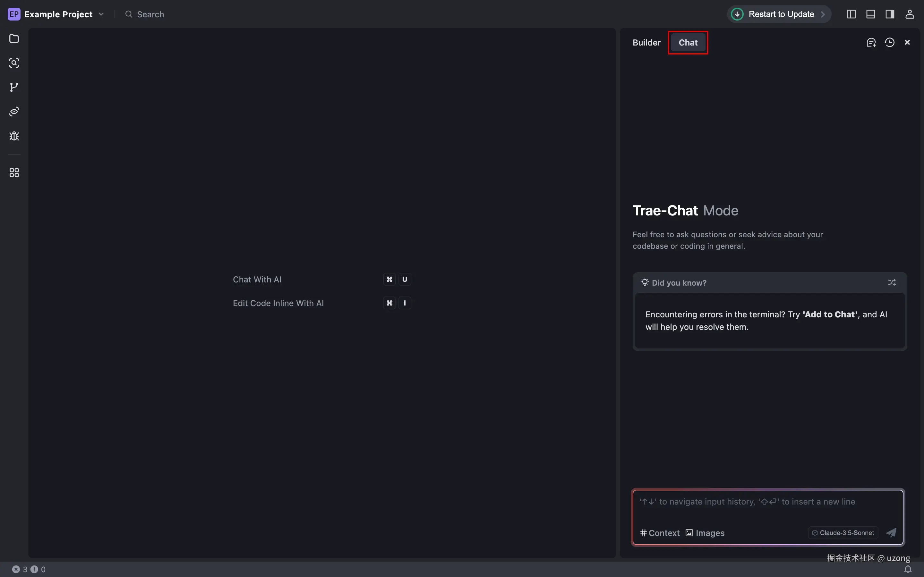The width and height of the screenshot is (924, 577).
Task: Open the Claude-3.5-Sonnet model selector
Action: 843,533
